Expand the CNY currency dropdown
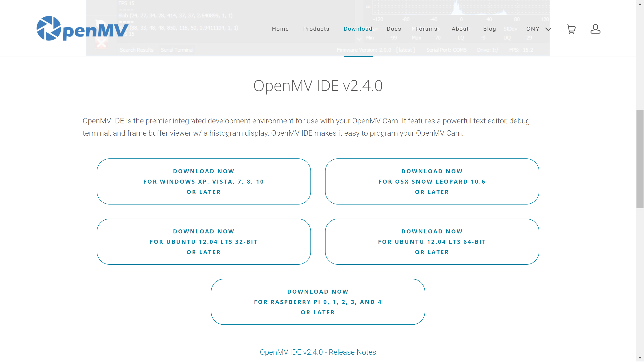This screenshot has height=362, width=644. click(x=533, y=29)
